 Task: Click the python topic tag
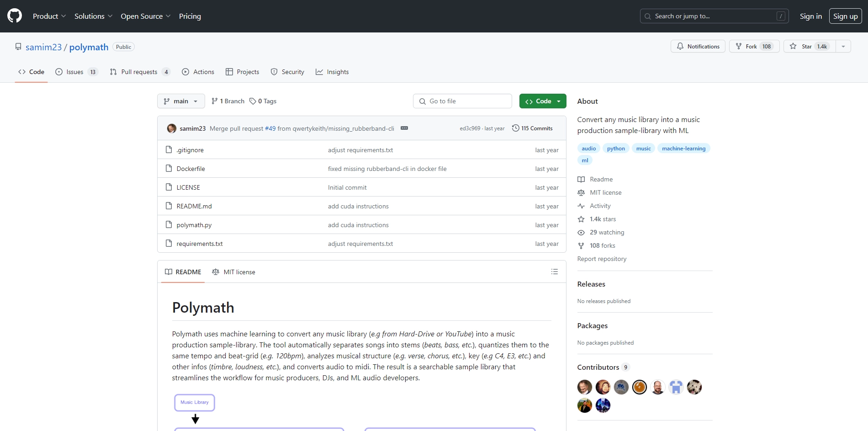click(x=616, y=149)
